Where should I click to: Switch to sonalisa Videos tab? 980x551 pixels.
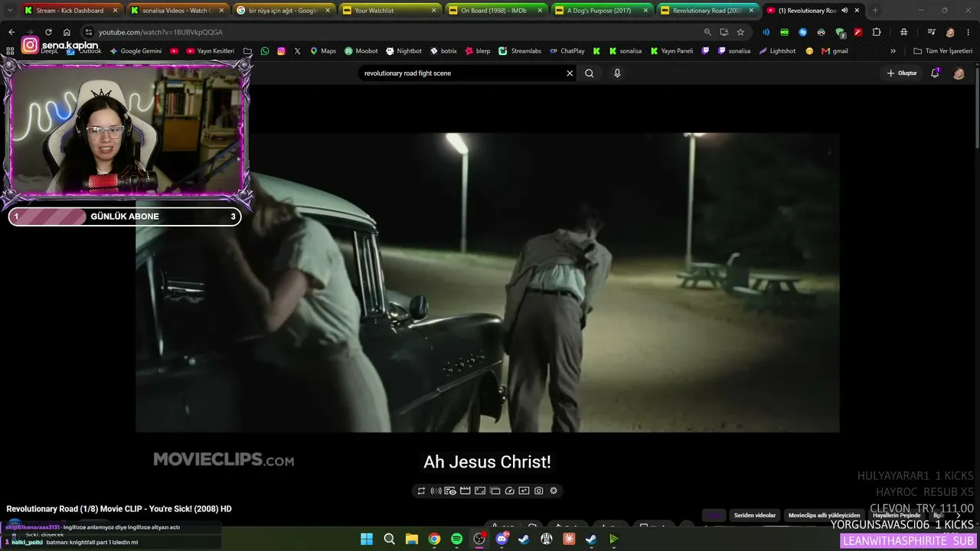click(177, 11)
